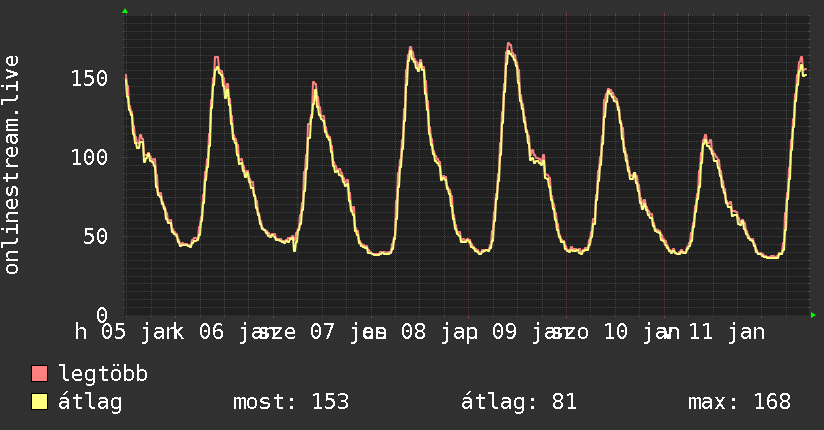Click the green arrow atop the y-axis
The width and height of the screenshot is (824, 430).
(x=125, y=11)
